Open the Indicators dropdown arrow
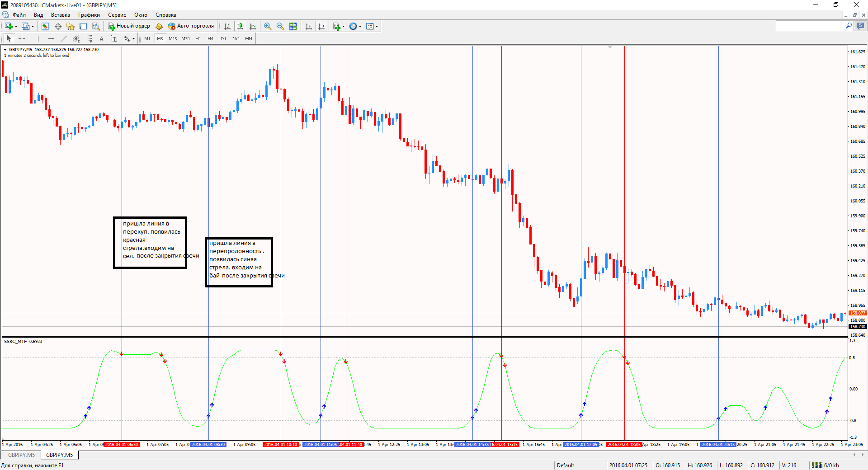This screenshot has height=470, width=868. point(344,26)
